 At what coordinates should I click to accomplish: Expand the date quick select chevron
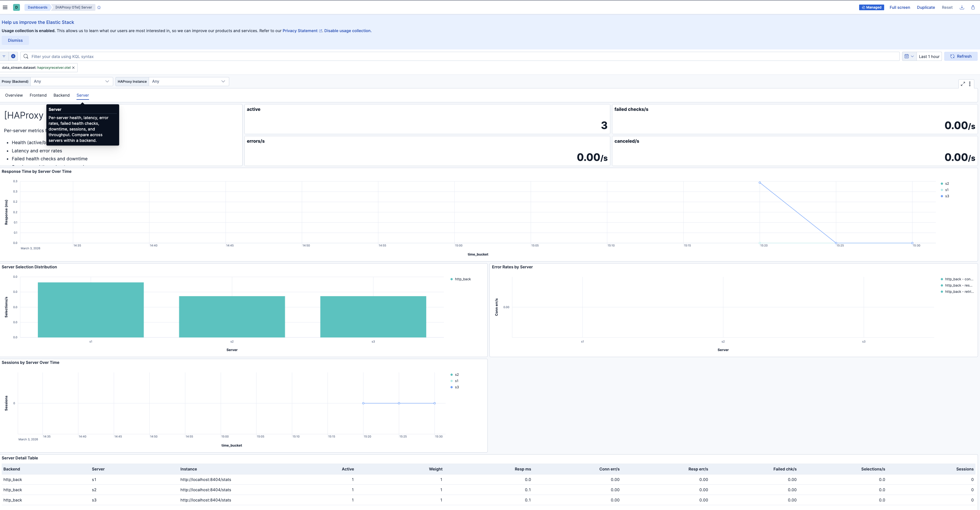[913, 56]
